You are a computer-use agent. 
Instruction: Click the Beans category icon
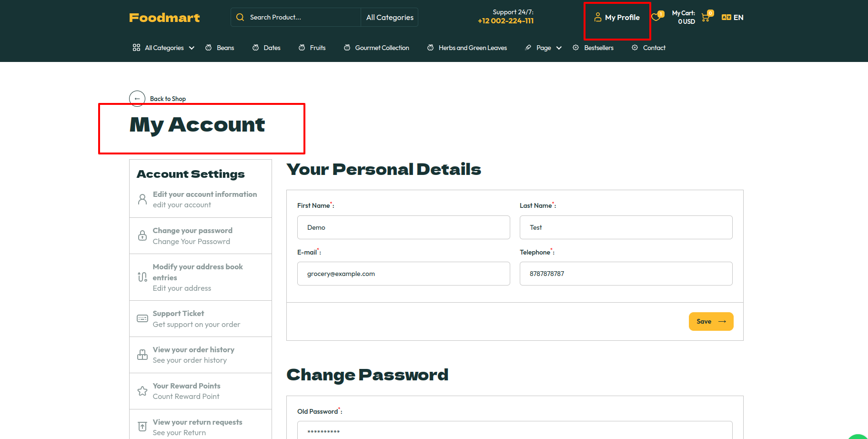[x=209, y=48]
